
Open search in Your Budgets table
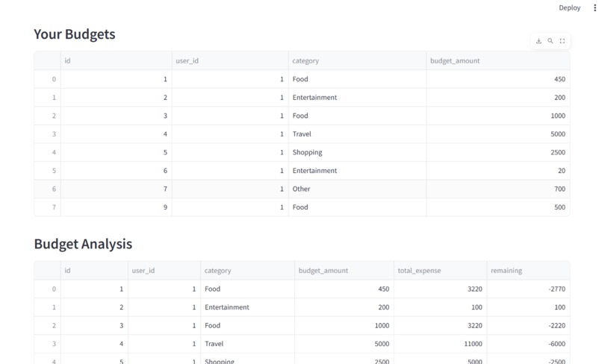(550, 41)
